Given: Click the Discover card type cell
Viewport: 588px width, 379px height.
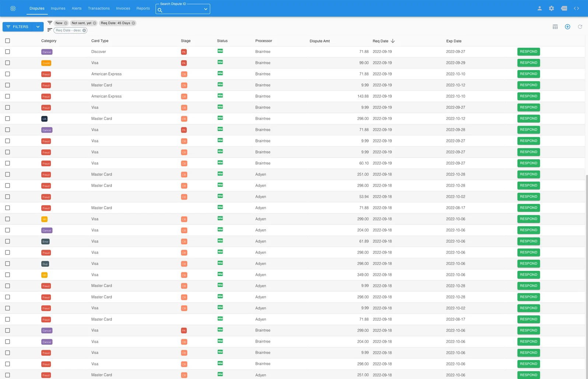Looking at the screenshot, I should point(99,52).
